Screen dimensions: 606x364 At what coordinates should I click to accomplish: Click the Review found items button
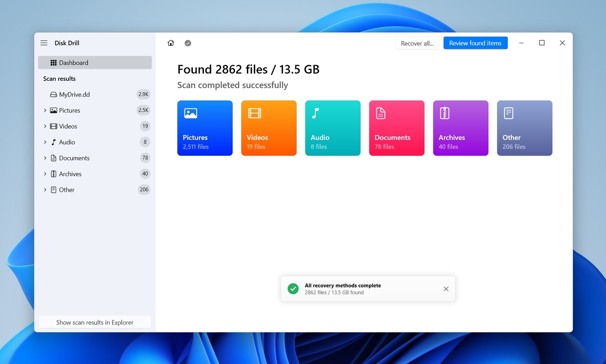[475, 43]
